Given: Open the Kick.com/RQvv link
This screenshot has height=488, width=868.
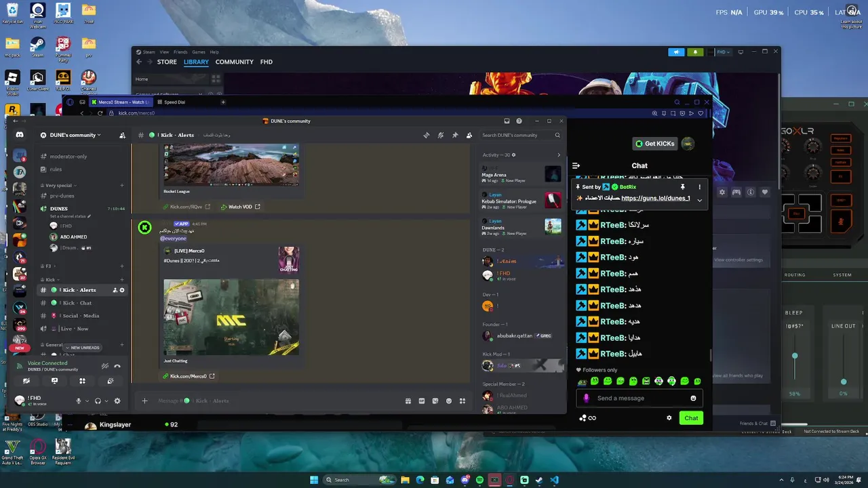Looking at the screenshot, I should (186, 207).
